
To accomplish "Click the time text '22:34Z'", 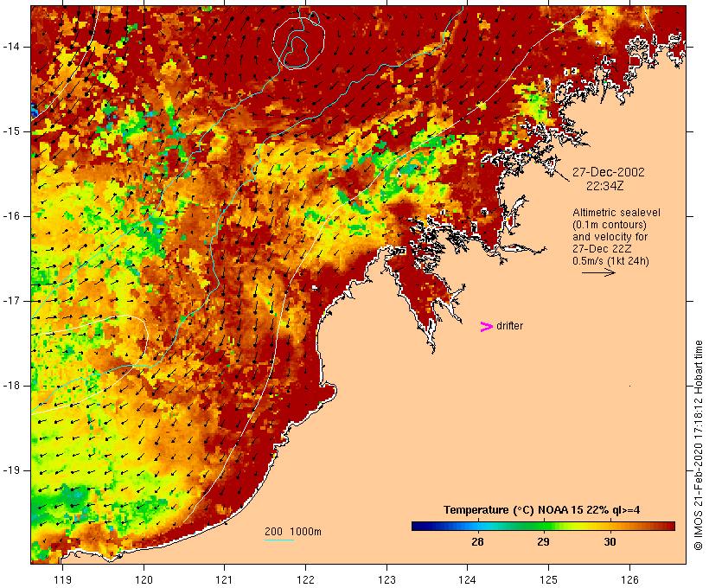I will click(605, 186).
